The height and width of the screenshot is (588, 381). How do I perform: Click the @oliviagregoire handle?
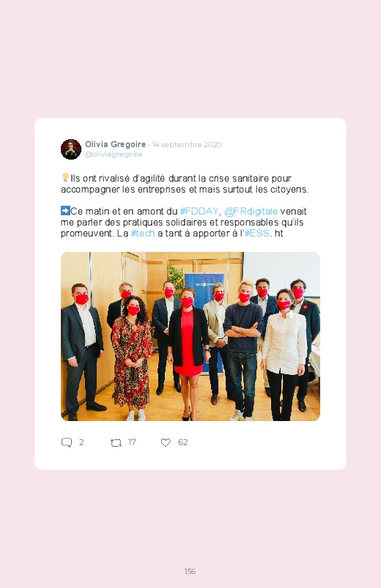[x=114, y=155]
